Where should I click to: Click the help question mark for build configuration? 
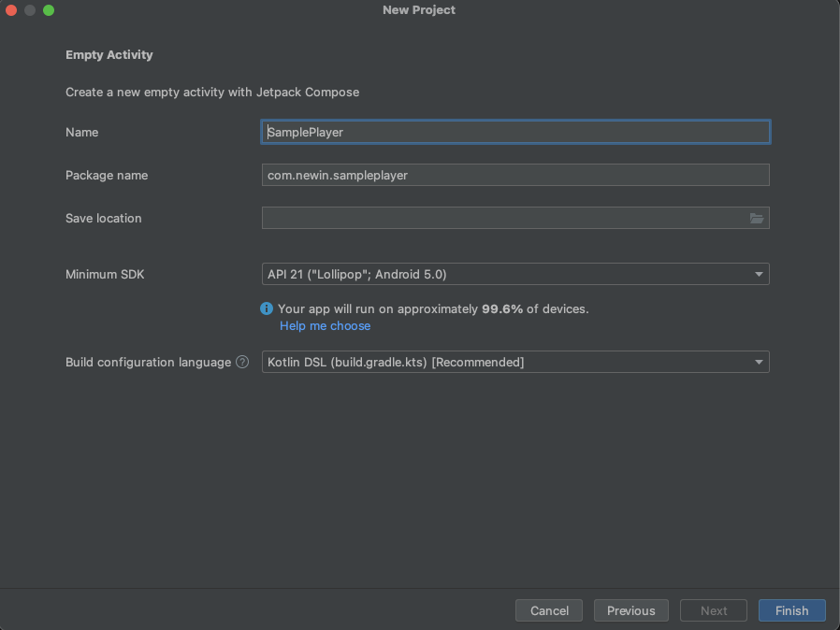(242, 363)
